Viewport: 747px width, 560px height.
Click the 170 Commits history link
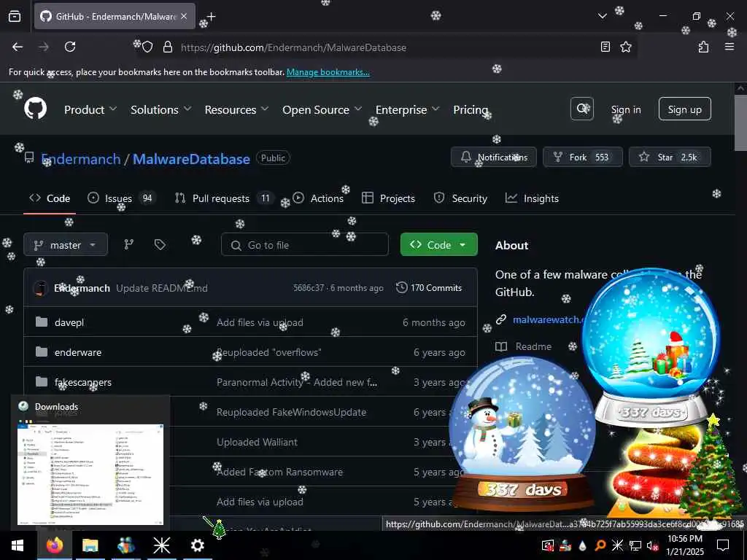429,287
